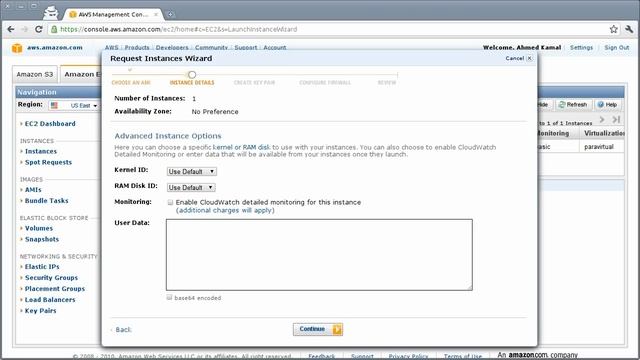This screenshot has width=640, height=360.
Task: Click the Support top menu item
Action: 246,48
